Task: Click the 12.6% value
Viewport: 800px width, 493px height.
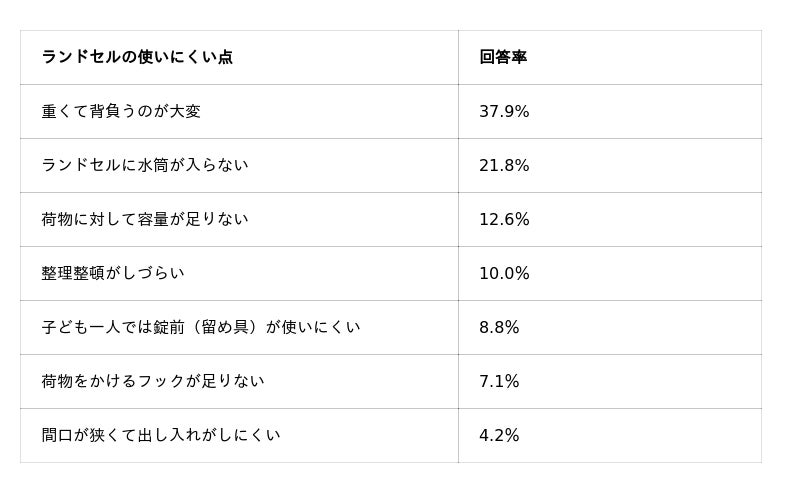Action: pos(504,219)
